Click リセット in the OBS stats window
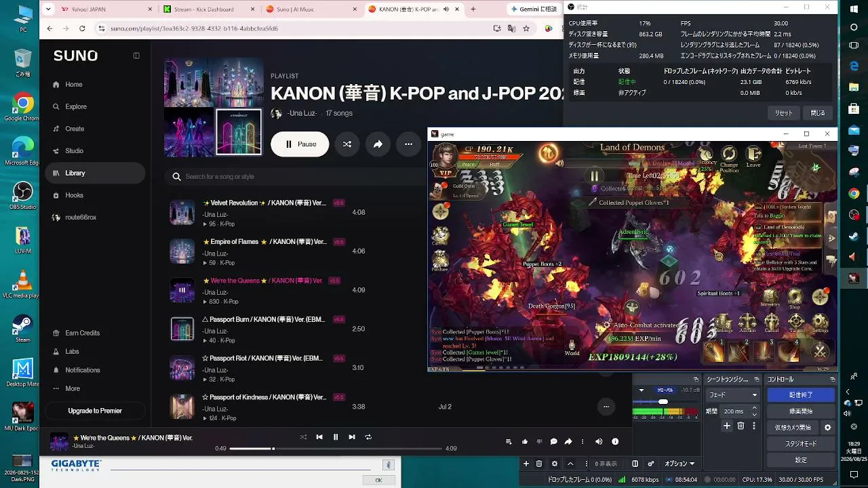Viewport: 868px width, 488px height. tap(783, 113)
